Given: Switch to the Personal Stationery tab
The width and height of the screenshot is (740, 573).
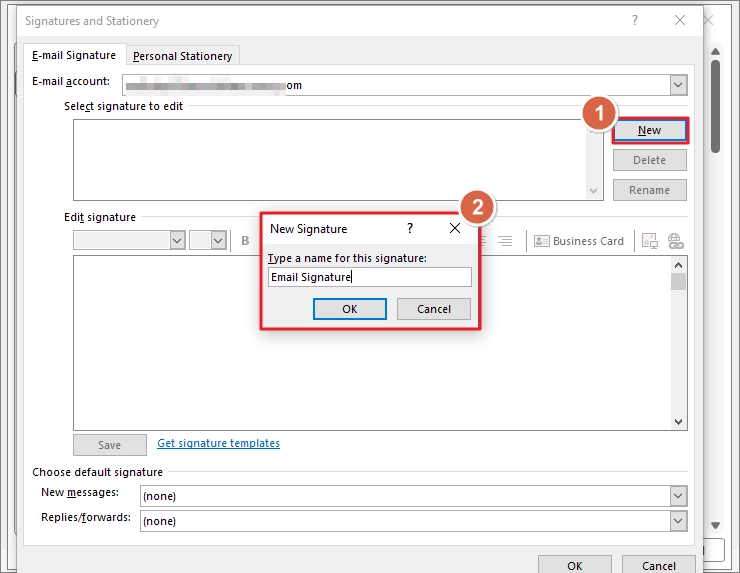Looking at the screenshot, I should click(x=183, y=56).
